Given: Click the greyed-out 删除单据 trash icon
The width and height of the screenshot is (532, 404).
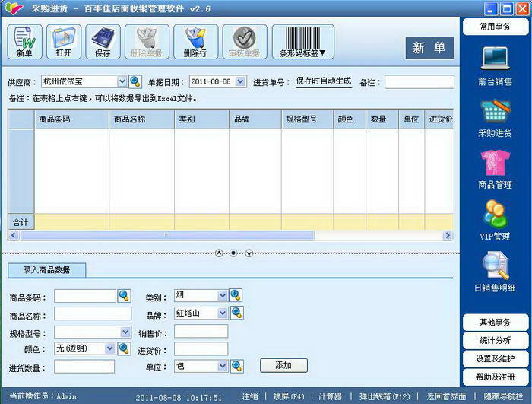Looking at the screenshot, I should point(147,41).
